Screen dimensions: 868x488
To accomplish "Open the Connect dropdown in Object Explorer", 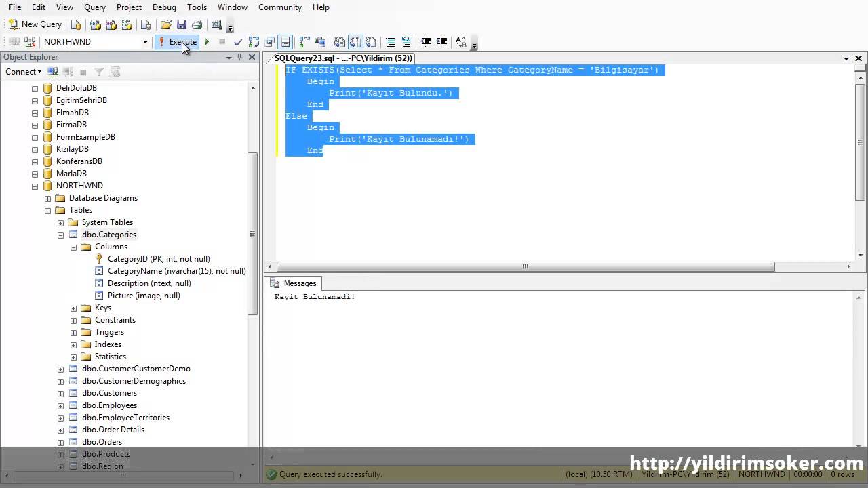I will coord(23,72).
